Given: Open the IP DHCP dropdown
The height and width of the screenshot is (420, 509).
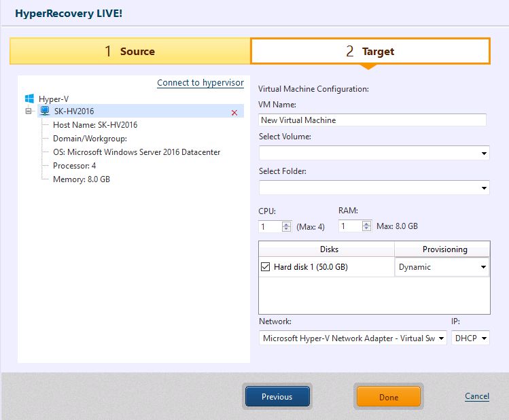Looking at the screenshot, I should pyautogui.click(x=484, y=338).
